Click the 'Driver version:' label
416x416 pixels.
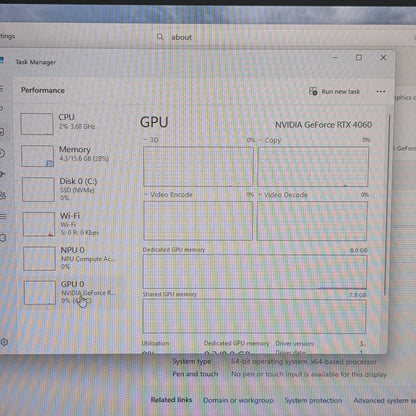[x=294, y=343]
